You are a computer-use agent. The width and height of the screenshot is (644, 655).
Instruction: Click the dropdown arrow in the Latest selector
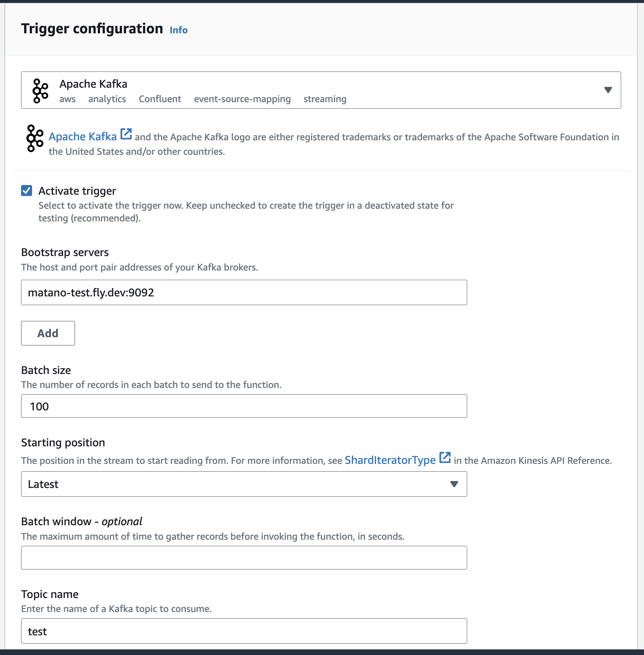pos(454,484)
